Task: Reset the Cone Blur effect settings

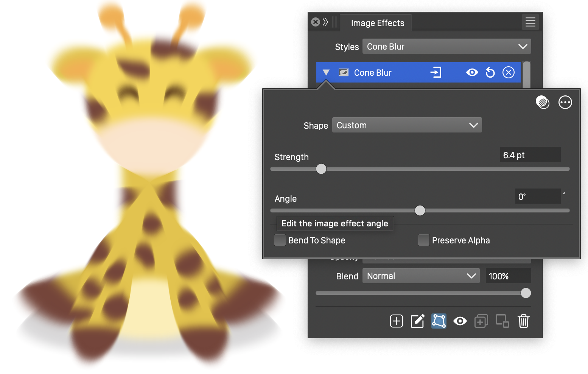Action: (x=490, y=72)
